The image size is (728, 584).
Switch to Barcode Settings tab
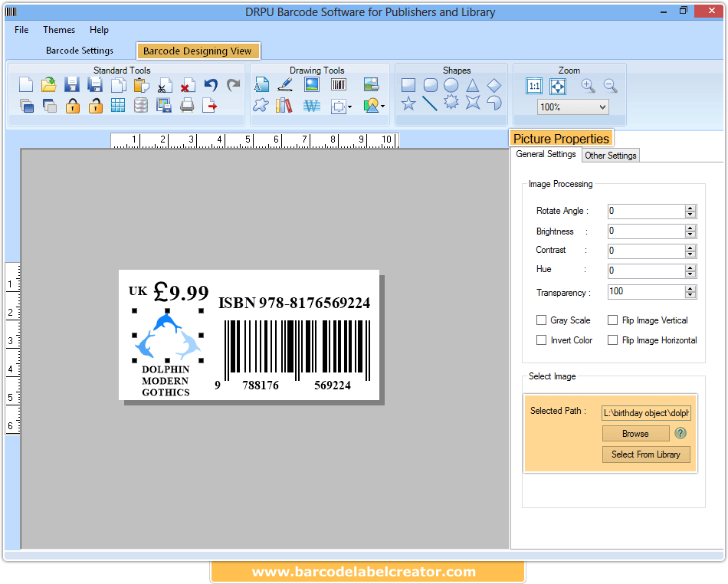point(80,51)
